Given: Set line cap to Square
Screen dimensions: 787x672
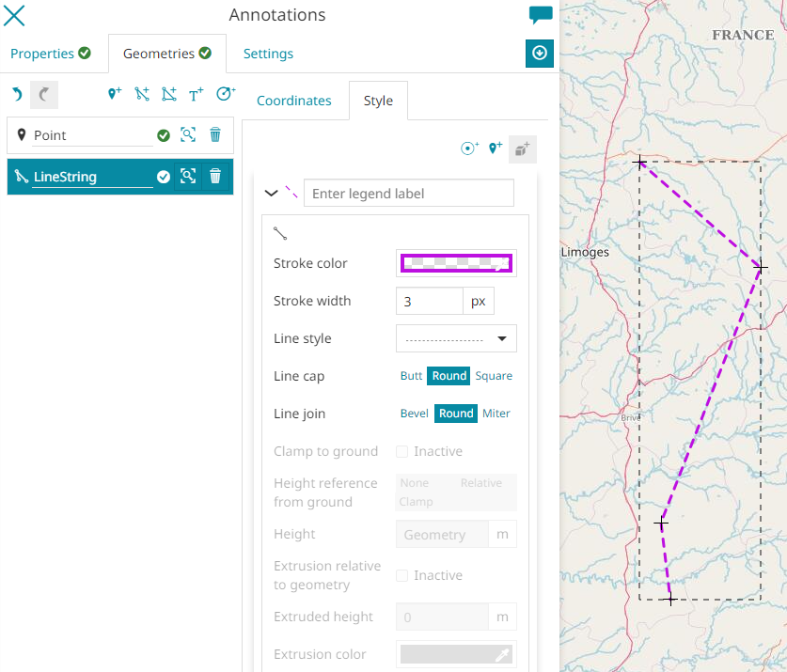Looking at the screenshot, I should point(494,376).
